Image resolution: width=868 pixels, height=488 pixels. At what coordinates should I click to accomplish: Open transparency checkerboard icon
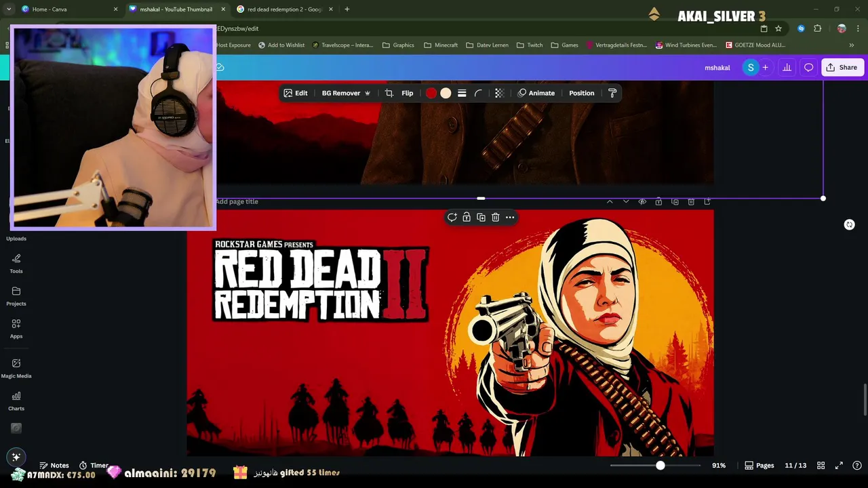pyautogui.click(x=499, y=93)
